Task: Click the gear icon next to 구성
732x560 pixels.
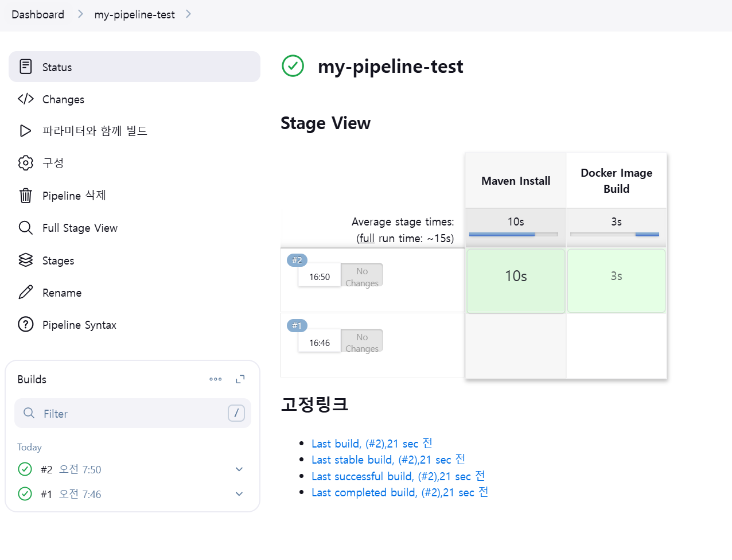Action: pyautogui.click(x=26, y=163)
